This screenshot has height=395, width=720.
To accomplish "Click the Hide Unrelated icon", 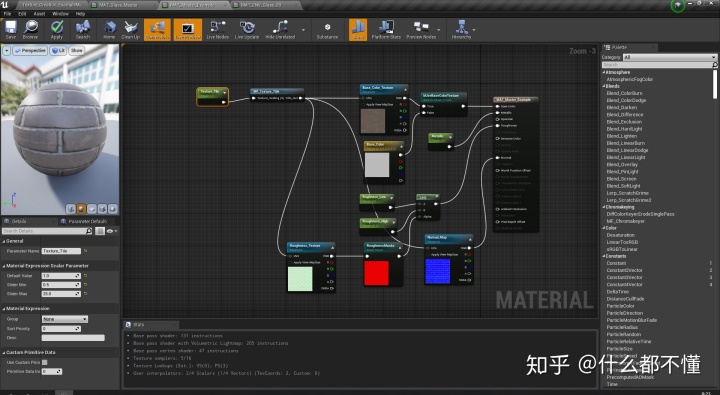I will tap(280, 29).
